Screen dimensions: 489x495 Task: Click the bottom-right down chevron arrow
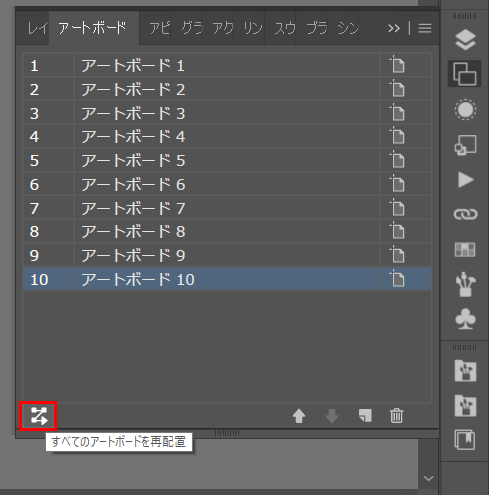click(428, 479)
